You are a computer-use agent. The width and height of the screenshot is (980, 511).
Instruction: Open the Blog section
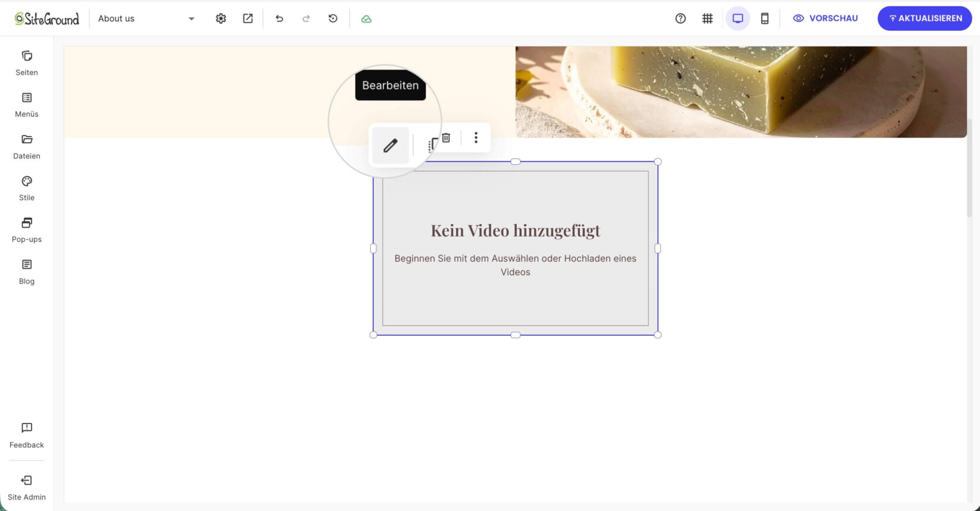27,272
